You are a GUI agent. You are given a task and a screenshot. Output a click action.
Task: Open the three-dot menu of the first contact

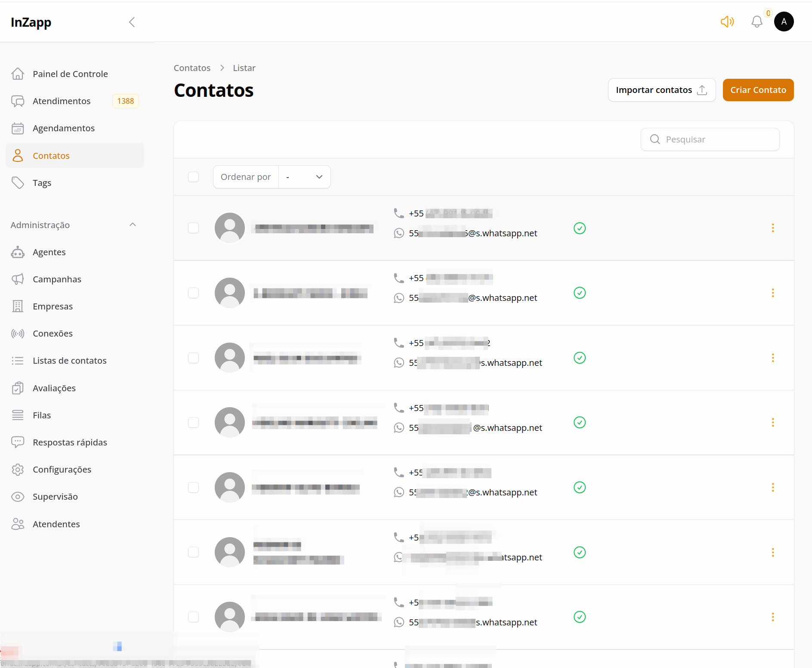(x=773, y=228)
